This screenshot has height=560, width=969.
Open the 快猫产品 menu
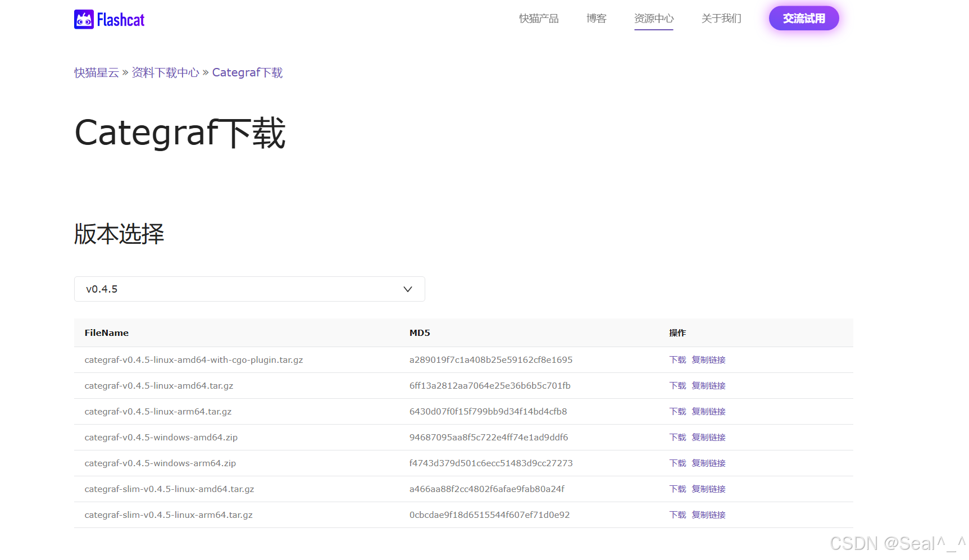pos(539,19)
